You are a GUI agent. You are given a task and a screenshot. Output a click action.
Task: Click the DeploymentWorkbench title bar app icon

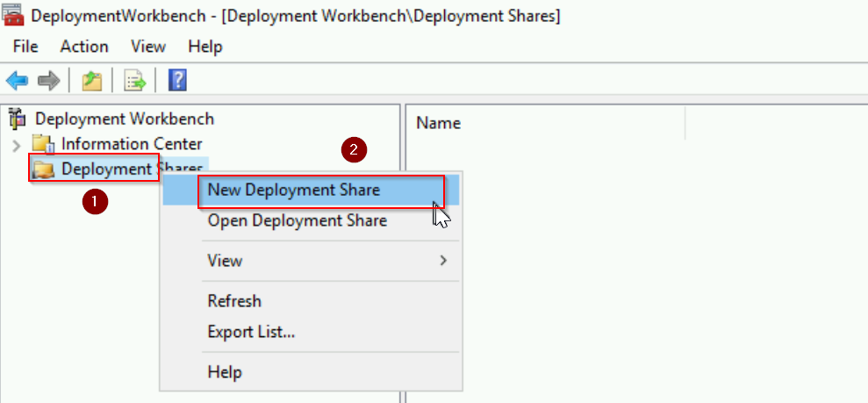tap(13, 14)
